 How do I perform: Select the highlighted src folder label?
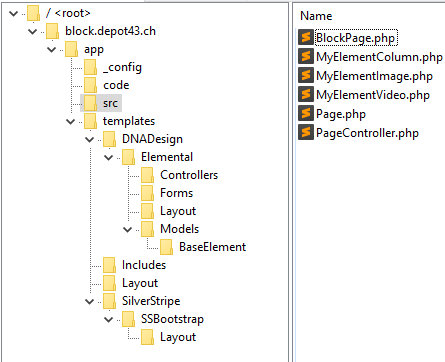point(110,103)
